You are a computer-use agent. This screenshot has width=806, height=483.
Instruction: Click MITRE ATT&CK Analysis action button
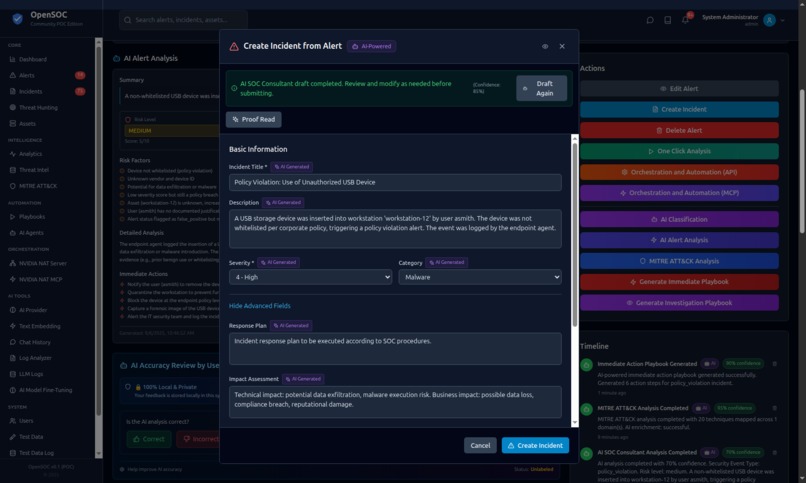point(679,261)
